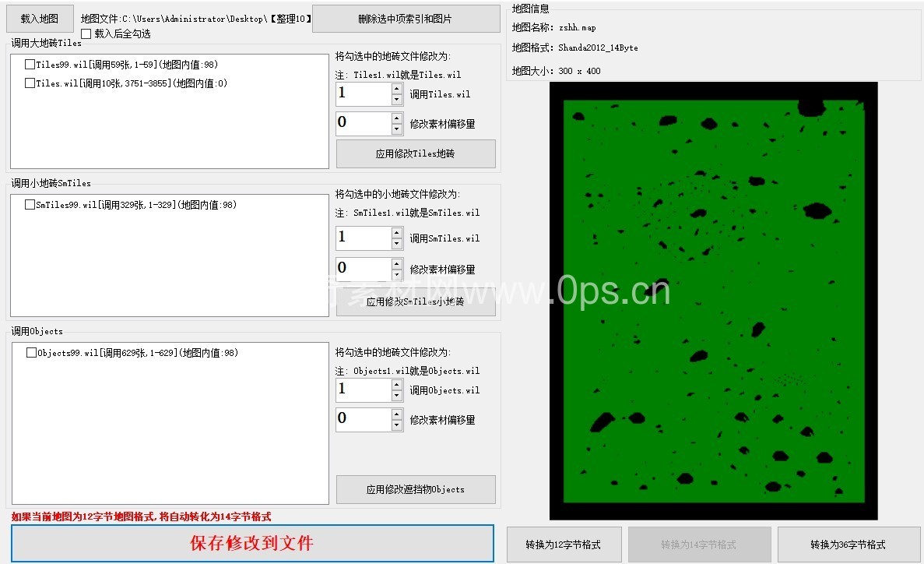The width and height of the screenshot is (924, 564).
Task: Convert map using 转换为12字节格式 button
Action: [563, 545]
